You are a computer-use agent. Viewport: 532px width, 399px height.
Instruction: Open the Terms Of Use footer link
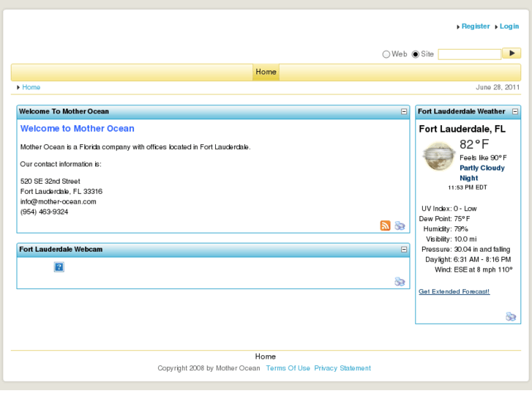(288, 368)
